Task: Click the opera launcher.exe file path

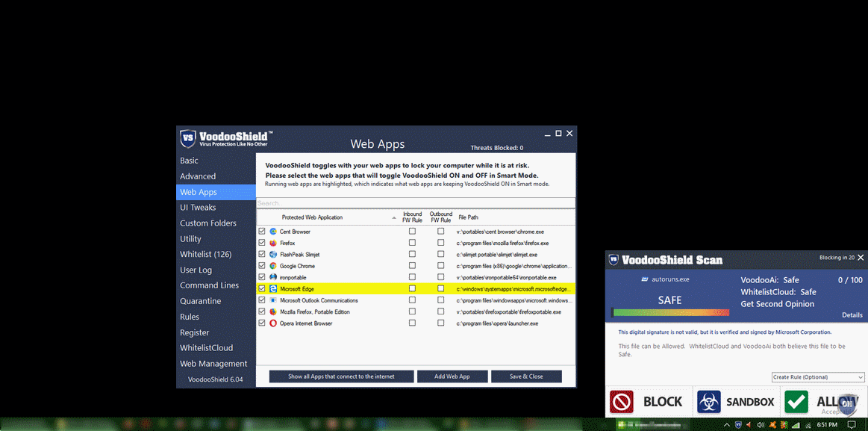Action: [498, 323]
